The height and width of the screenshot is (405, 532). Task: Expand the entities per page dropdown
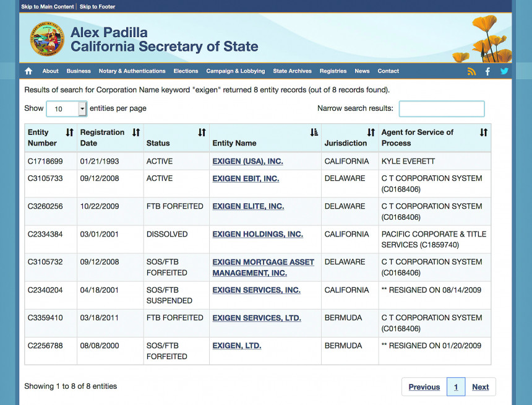point(82,109)
